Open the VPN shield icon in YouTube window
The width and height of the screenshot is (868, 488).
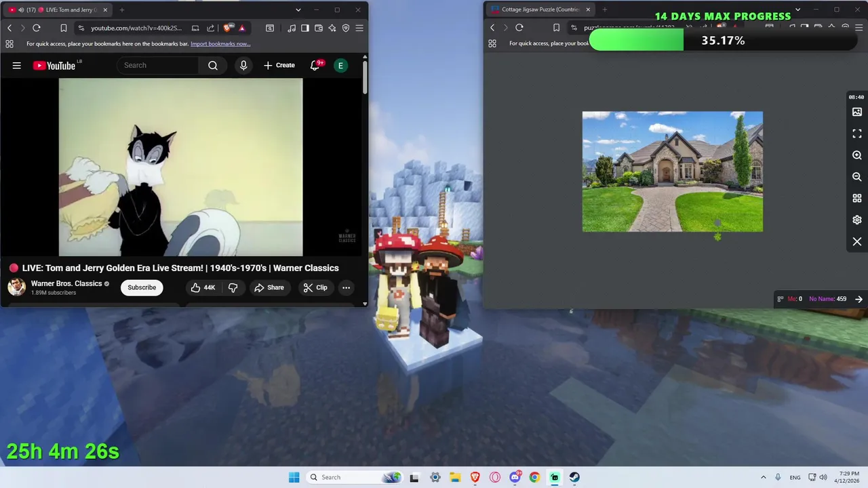coord(346,28)
